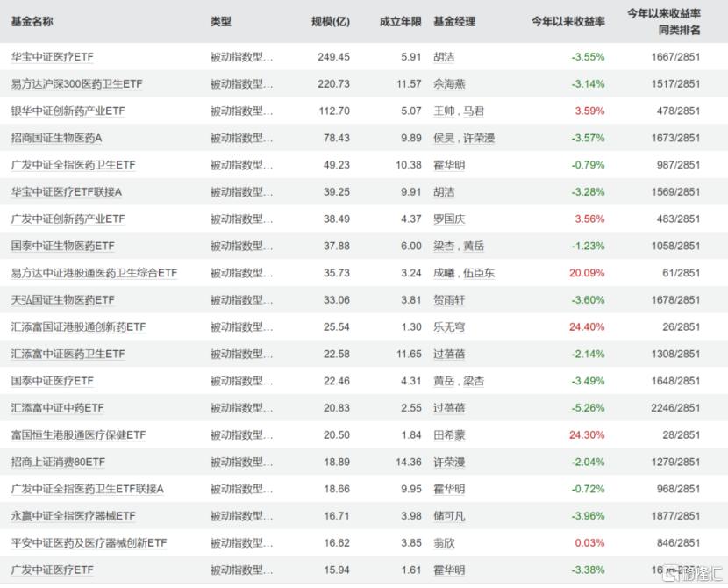
Task: Click manager 梁杏 in 国泰中证生物医药ETF row
Action: pyautogui.click(x=444, y=246)
